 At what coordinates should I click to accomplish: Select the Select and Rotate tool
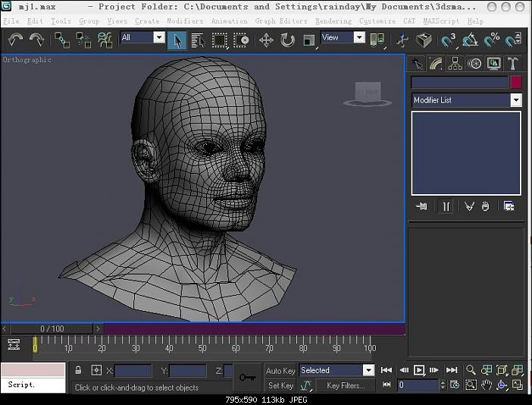tap(287, 39)
